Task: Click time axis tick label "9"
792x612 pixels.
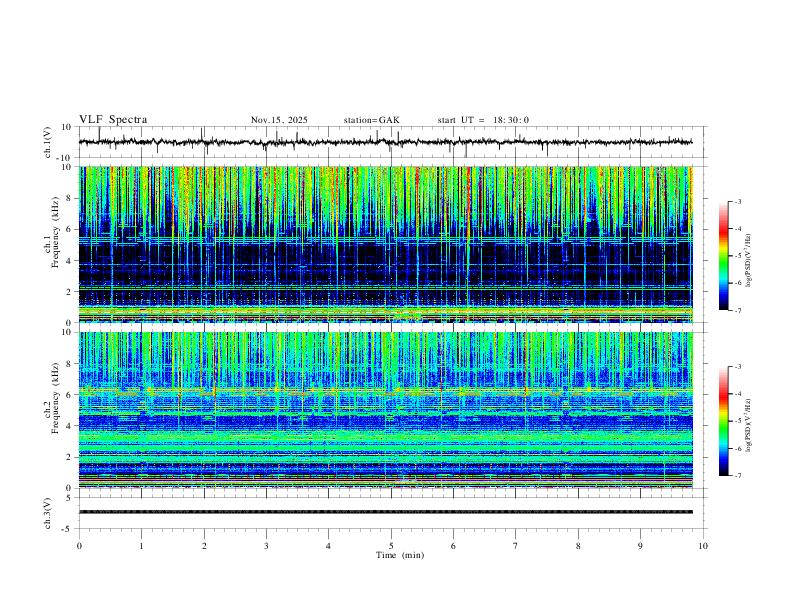Action: click(640, 546)
